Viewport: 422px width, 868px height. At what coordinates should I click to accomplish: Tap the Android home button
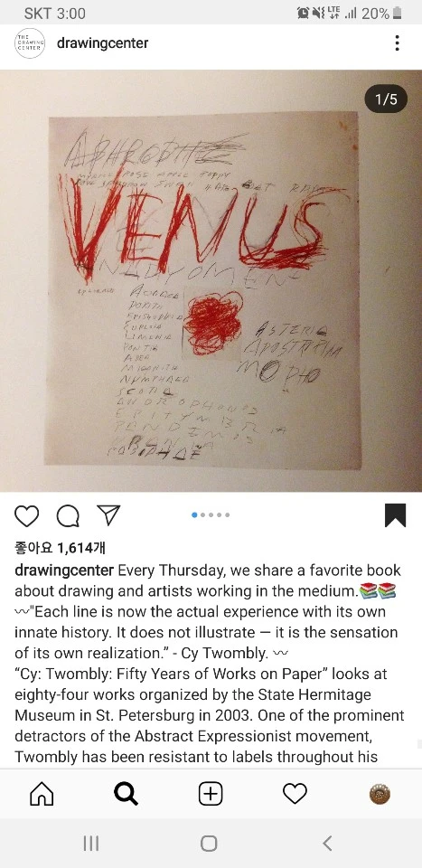click(x=209, y=843)
